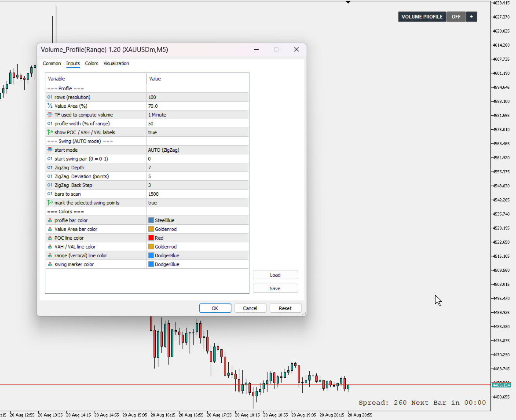Click enum icon beside start mode

[50, 150]
